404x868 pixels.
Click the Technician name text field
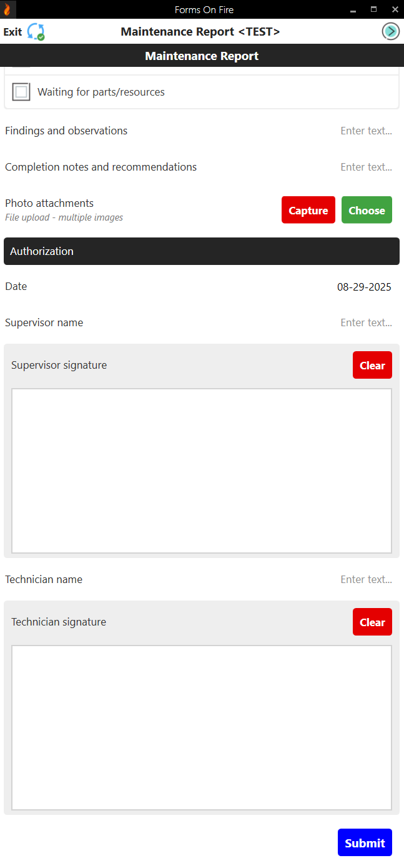(366, 579)
